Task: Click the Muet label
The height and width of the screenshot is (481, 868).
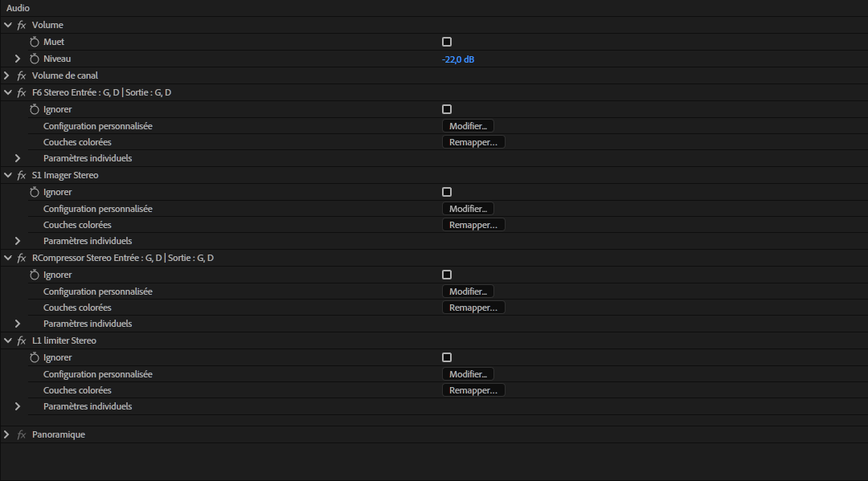Action: [x=54, y=42]
